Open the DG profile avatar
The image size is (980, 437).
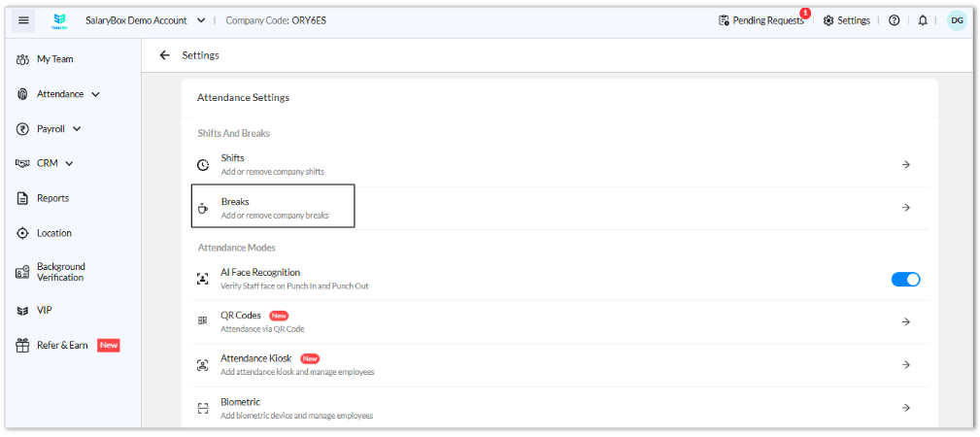[x=957, y=20]
